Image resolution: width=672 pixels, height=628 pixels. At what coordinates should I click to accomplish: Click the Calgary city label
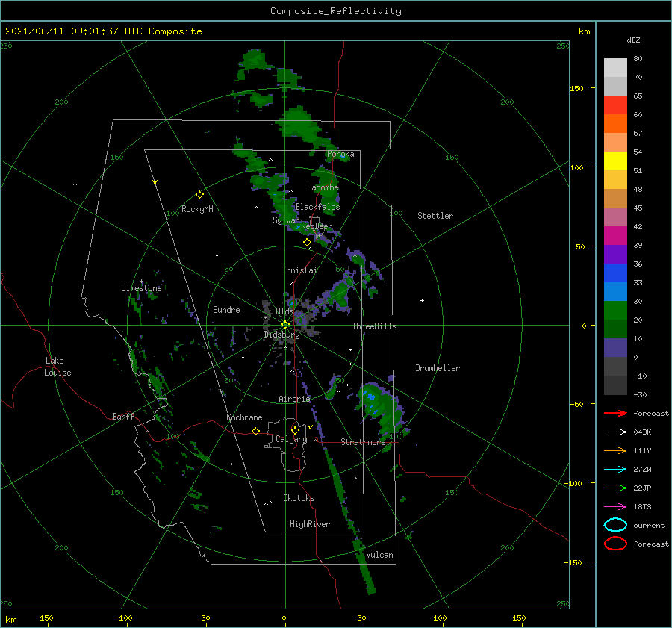coord(291,439)
